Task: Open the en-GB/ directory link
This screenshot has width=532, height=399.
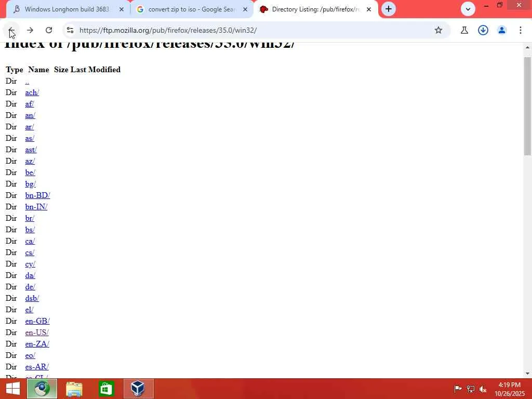Action: coord(37,321)
